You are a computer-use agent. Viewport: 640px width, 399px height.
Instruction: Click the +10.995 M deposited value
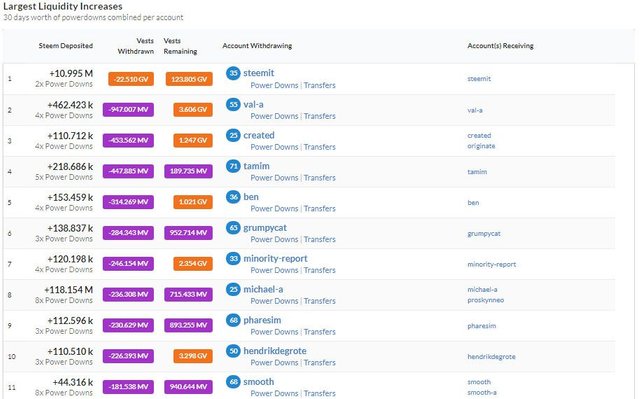tap(71, 73)
